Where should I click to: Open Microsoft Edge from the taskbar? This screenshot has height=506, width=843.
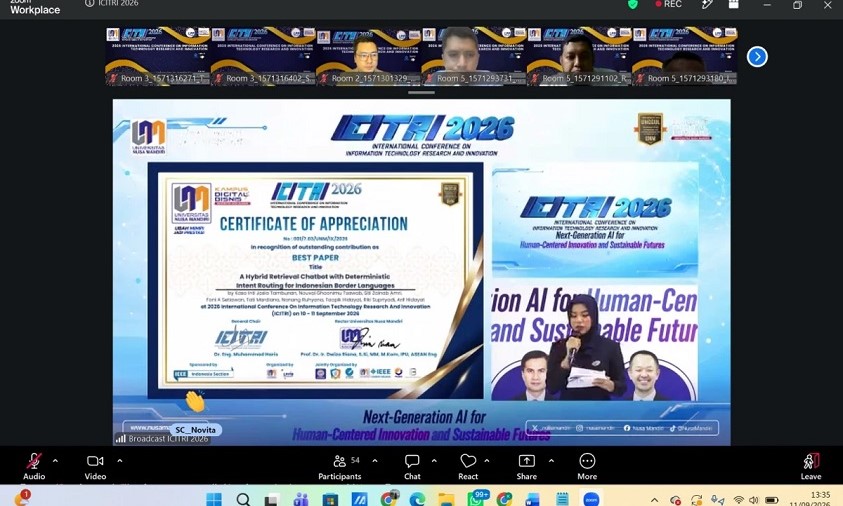[x=417, y=500]
